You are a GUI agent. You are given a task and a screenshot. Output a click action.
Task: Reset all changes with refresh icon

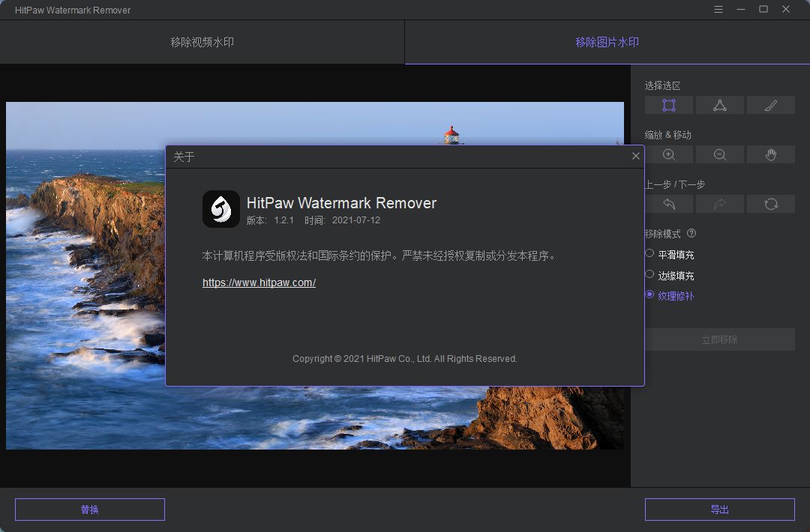click(771, 204)
